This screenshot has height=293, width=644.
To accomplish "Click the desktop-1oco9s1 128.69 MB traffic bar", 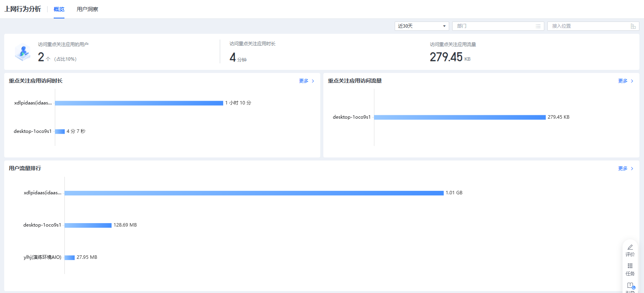I will (x=88, y=225).
